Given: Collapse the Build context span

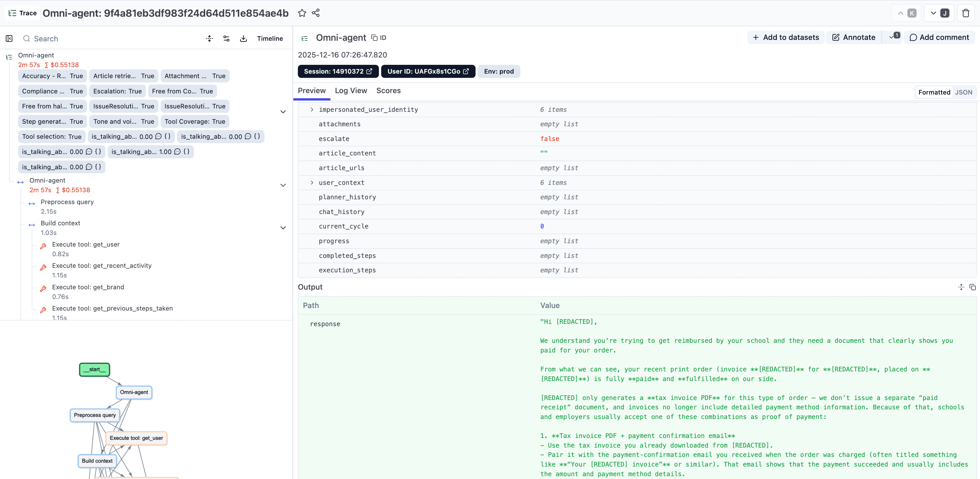Looking at the screenshot, I should click(x=283, y=227).
